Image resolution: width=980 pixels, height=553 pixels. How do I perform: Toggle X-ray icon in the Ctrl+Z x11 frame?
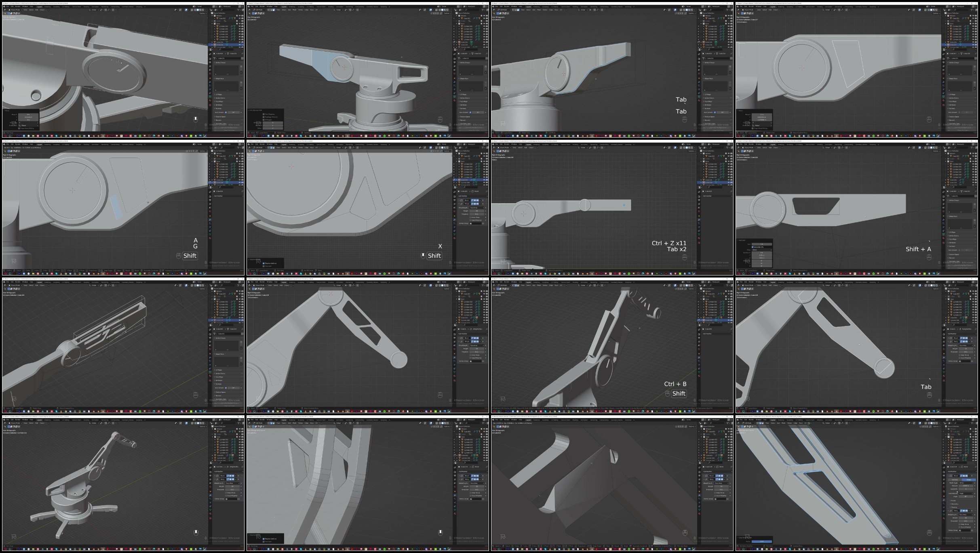coord(681,147)
